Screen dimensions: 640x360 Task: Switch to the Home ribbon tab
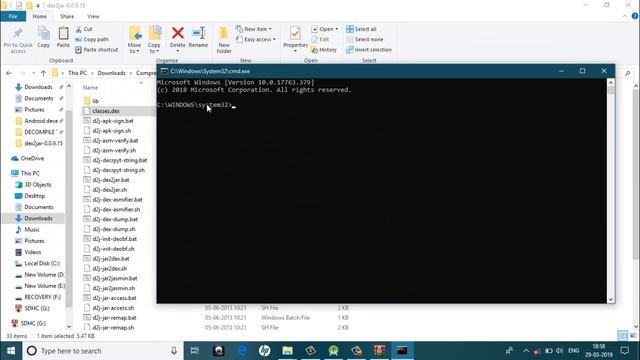[x=40, y=16]
